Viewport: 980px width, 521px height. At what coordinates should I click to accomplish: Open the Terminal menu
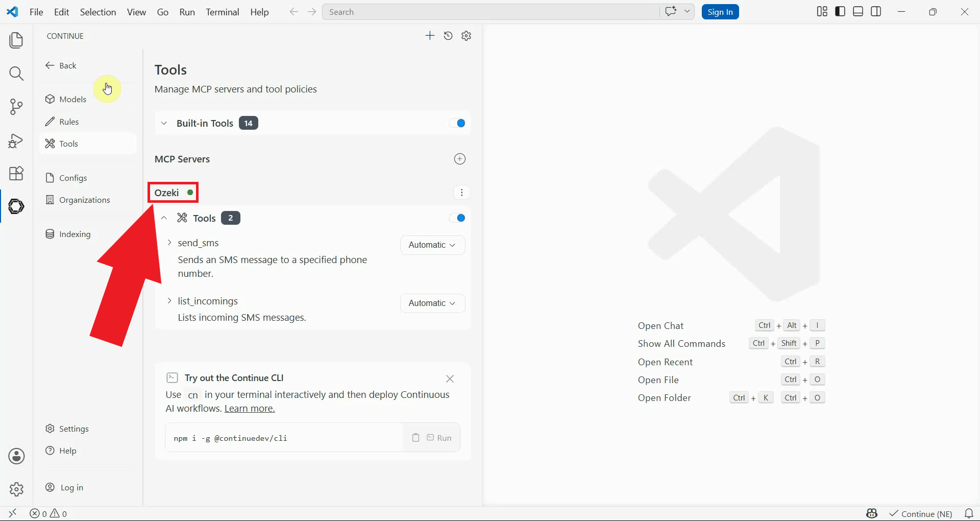[223, 12]
